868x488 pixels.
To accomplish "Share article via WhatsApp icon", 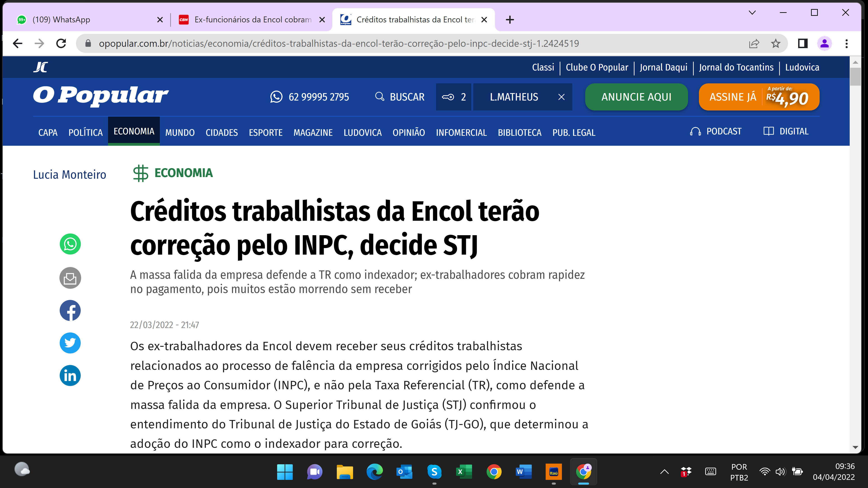I will click(x=70, y=244).
